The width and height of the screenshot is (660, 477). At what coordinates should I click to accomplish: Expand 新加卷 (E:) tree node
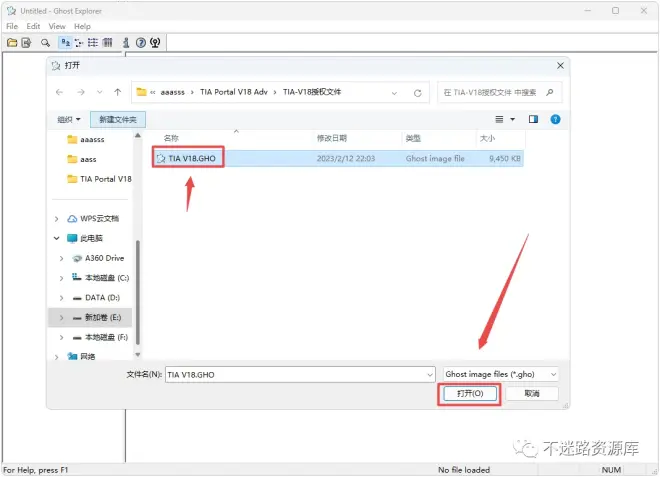61,317
